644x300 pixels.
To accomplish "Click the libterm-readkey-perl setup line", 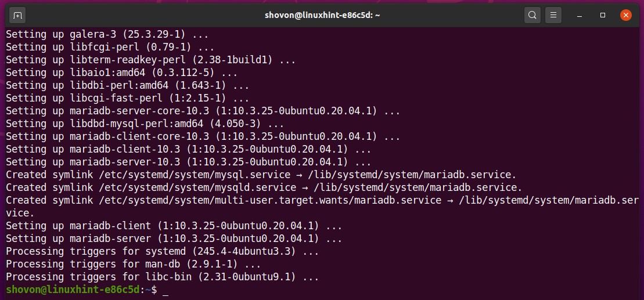I will [151, 60].
